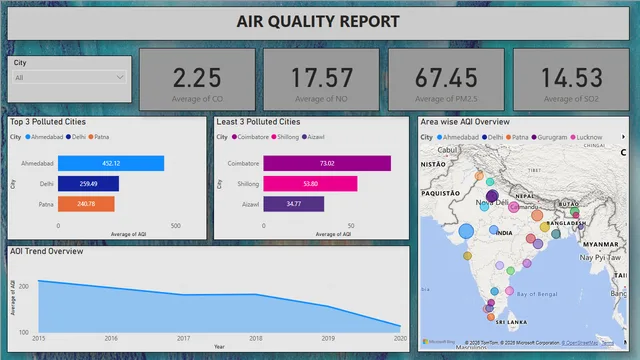Click the 2015 label on Year axis
640x360 pixels.
(39, 338)
